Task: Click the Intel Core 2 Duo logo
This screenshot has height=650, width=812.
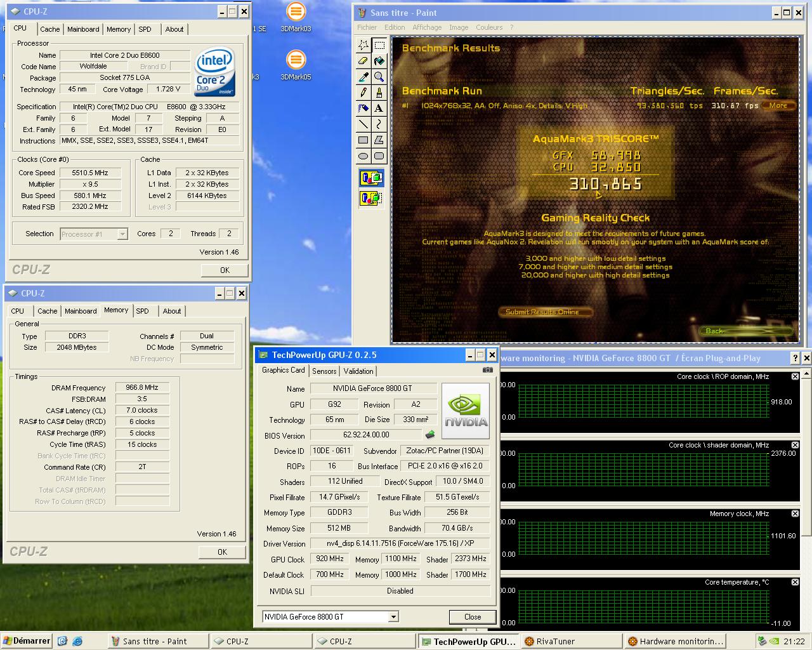Action: coord(216,71)
